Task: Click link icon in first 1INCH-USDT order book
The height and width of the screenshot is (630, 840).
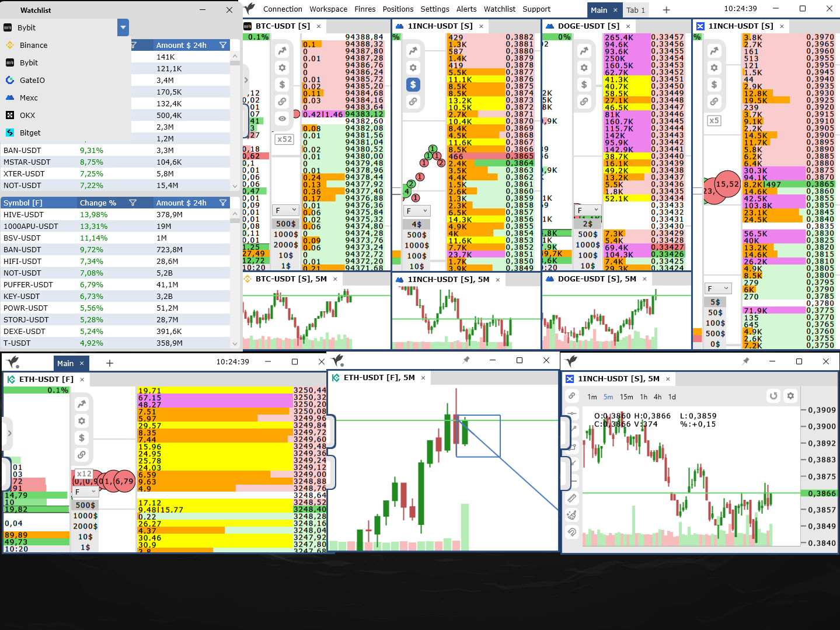Action: coord(413,102)
